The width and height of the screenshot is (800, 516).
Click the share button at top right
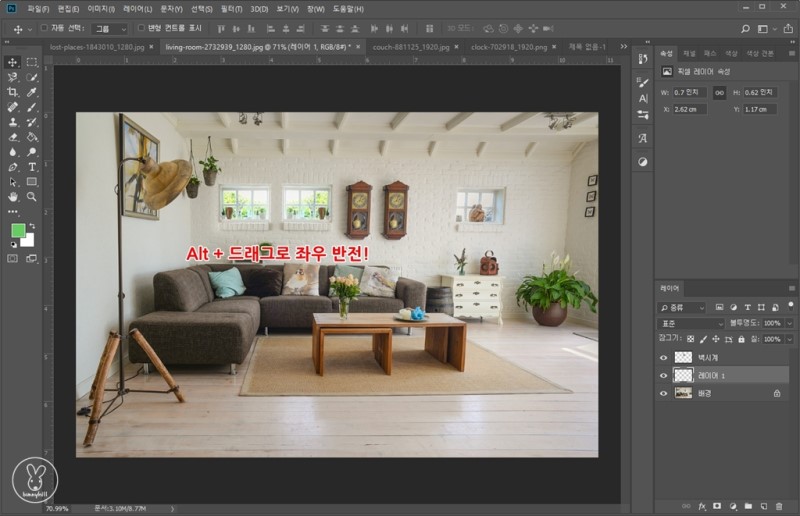pos(786,28)
